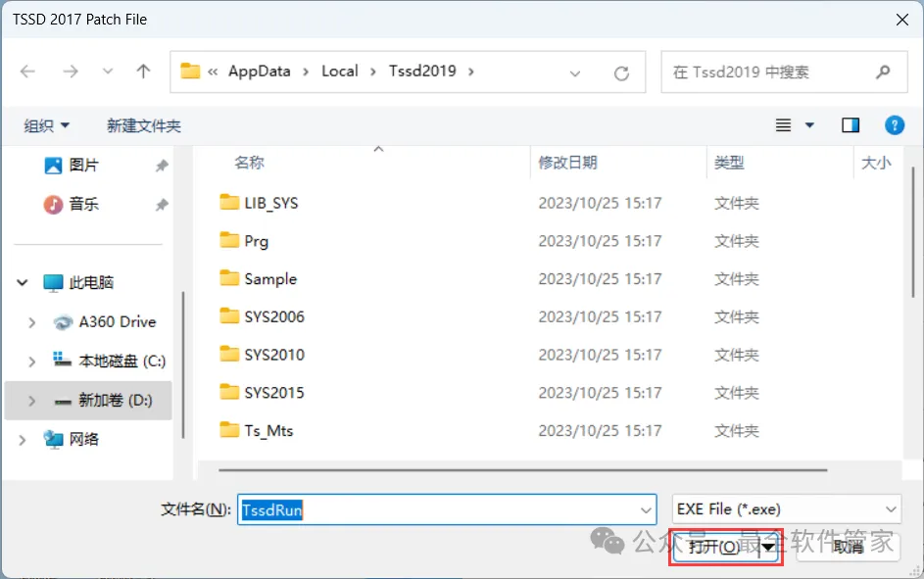
Task: Go back with the left arrow
Action: point(27,72)
